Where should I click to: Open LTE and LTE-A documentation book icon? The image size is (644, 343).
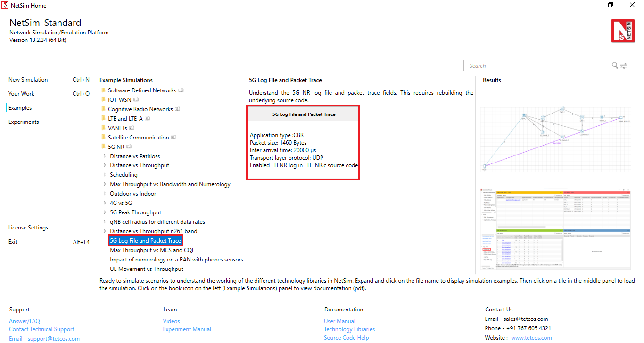point(148,119)
